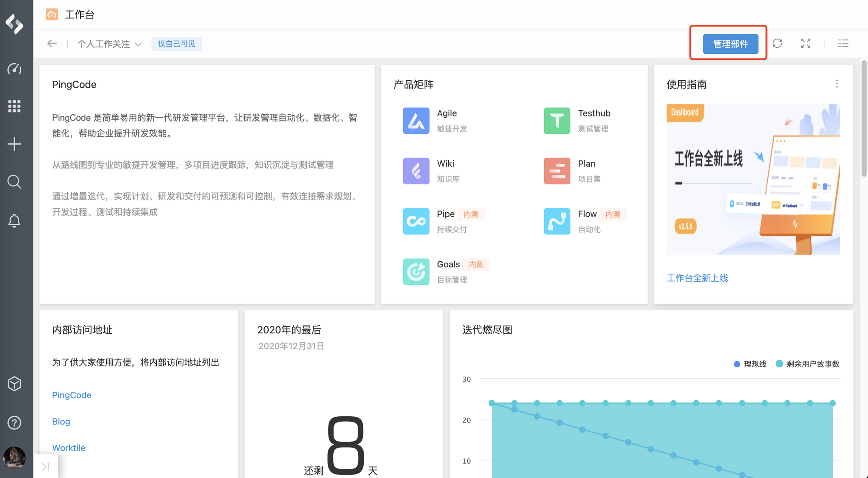
Task: Open the Testhub product icon
Action: (x=557, y=121)
